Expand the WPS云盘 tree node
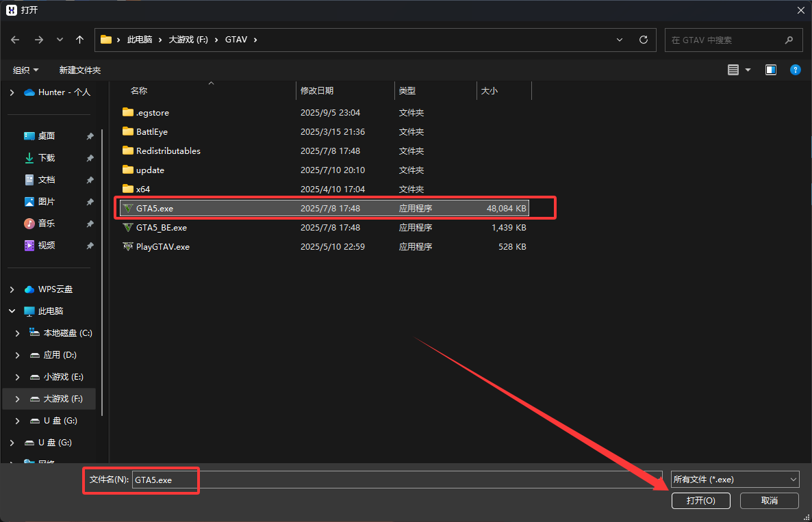Image resolution: width=812 pixels, height=522 pixels. (12, 289)
